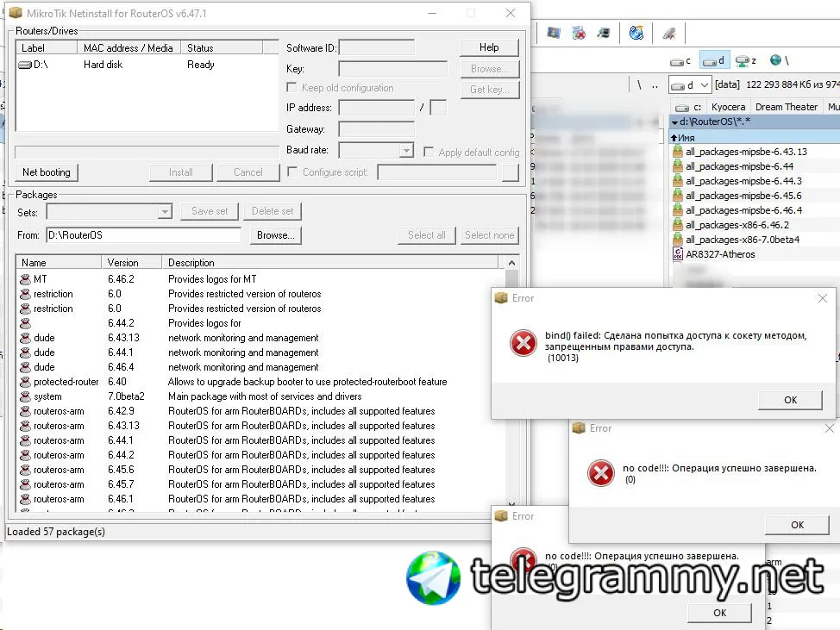
Task: Click the dude 6.43.13 package icon
Action: coord(25,339)
